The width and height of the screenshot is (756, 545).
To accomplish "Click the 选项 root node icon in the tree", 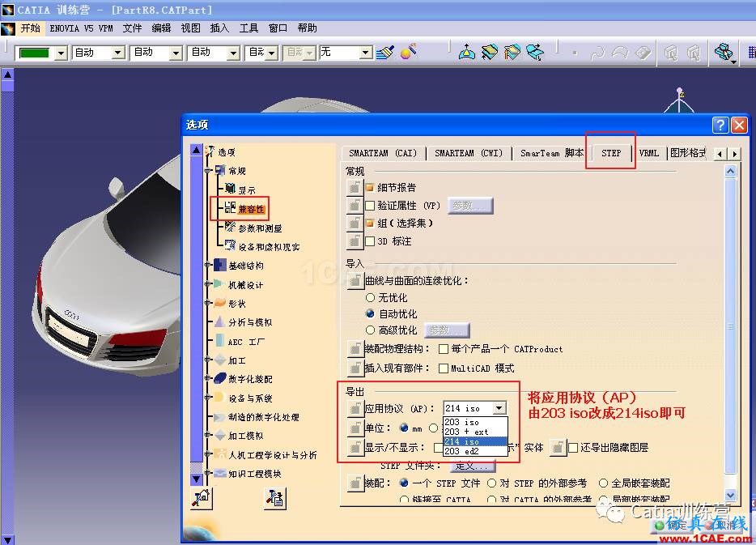I will pyautogui.click(x=210, y=151).
